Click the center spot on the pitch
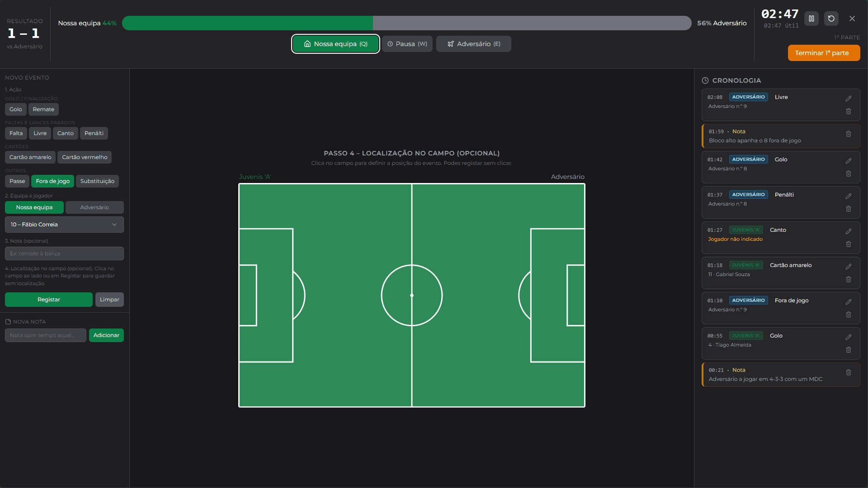The height and width of the screenshot is (488, 868). click(x=412, y=296)
